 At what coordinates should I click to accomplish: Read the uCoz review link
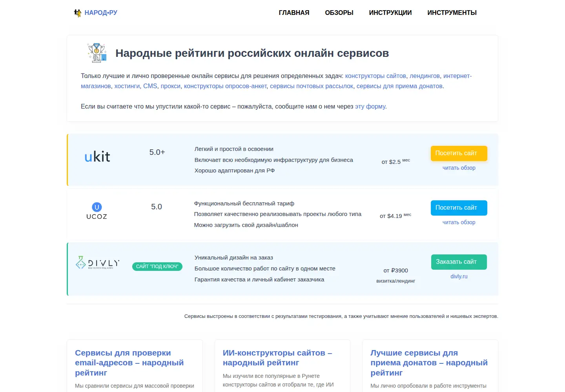(459, 222)
